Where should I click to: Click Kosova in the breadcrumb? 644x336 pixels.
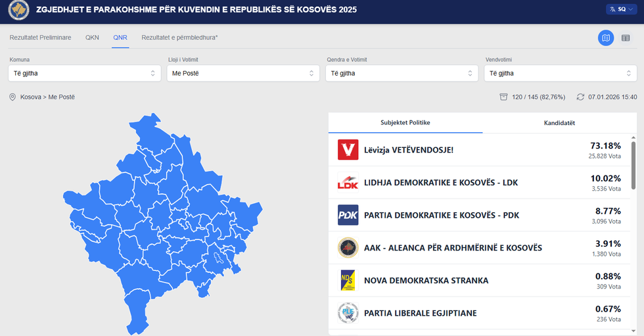(x=32, y=97)
